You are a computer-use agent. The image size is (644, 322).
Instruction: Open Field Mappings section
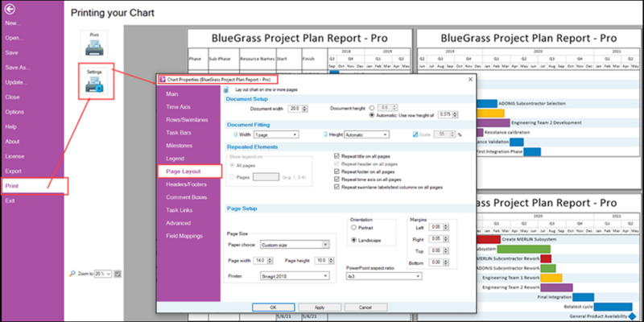[x=184, y=236]
